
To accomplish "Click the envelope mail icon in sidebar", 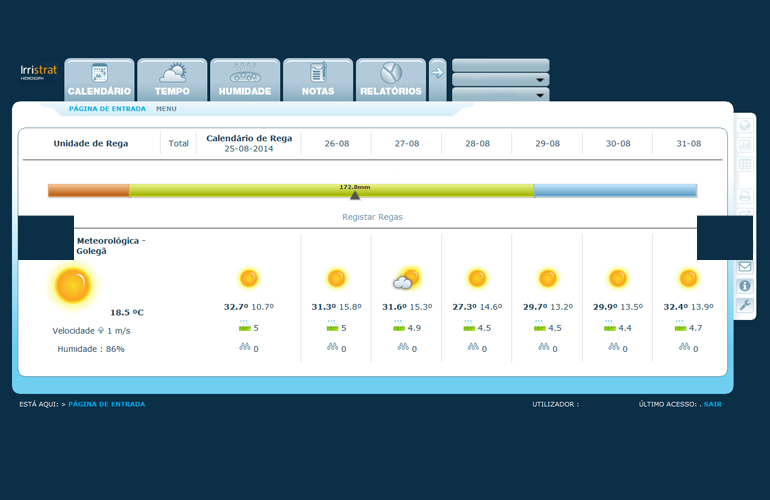I will (x=745, y=266).
